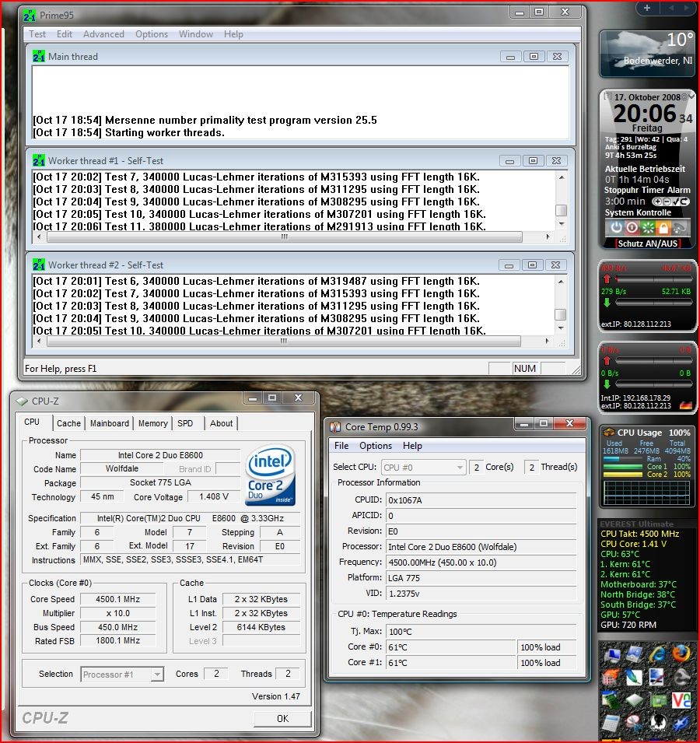Expand the clock gadget chevron menu
This screenshot has width=700, height=743.
[691, 96]
